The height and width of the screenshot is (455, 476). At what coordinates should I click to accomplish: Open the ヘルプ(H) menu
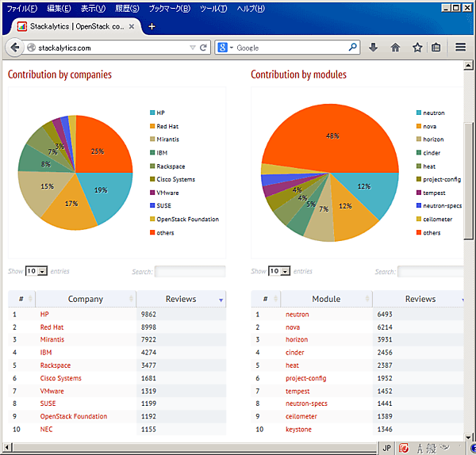click(x=251, y=9)
